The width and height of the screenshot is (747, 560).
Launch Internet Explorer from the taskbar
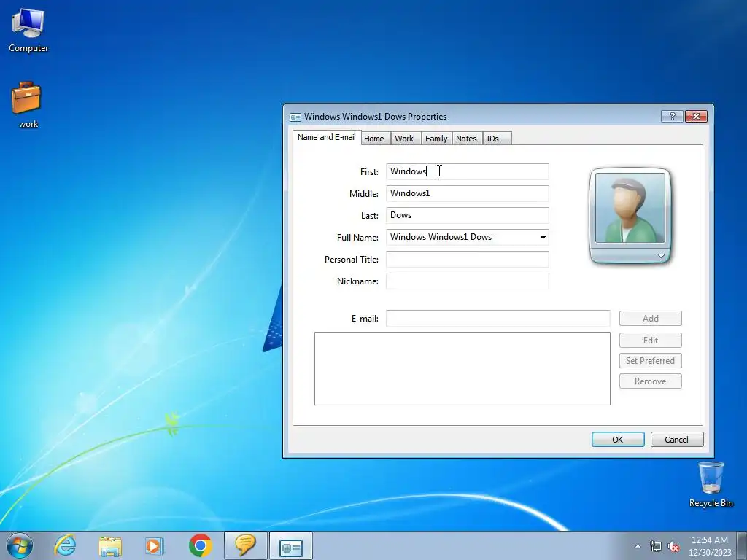[x=65, y=545]
